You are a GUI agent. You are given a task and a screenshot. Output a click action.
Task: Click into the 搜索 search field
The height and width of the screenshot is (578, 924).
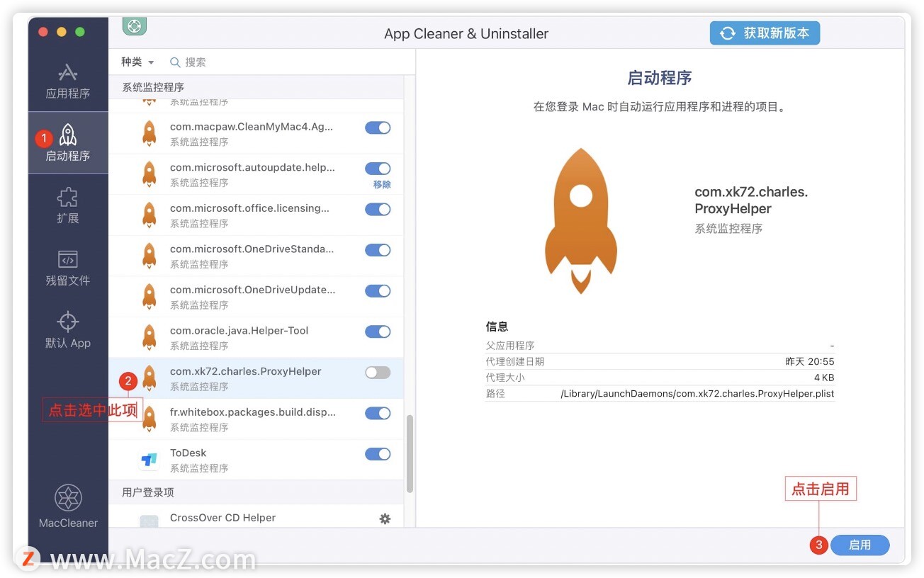(287, 62)
